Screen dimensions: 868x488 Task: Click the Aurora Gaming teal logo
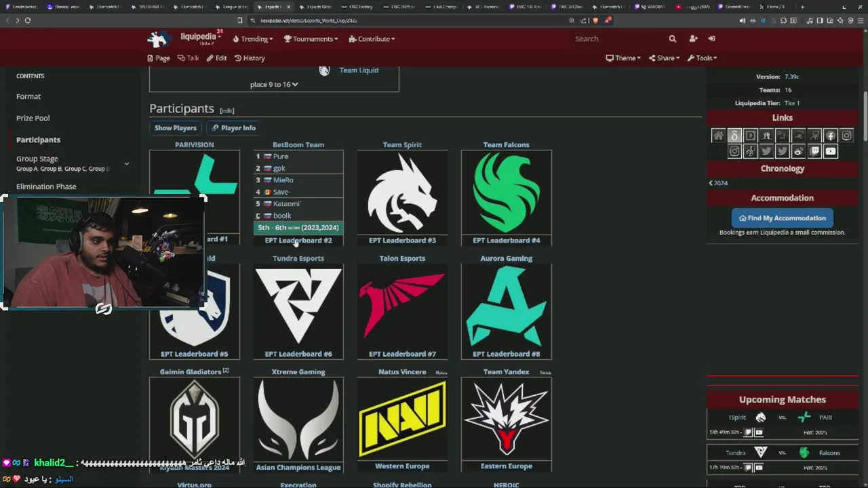[x=507, y=306]
